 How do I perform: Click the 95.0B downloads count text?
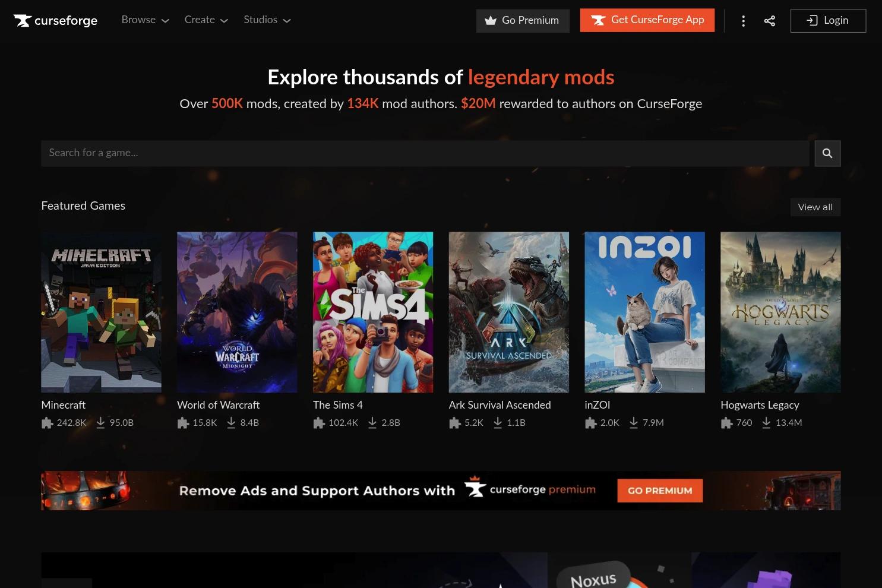[x=122, y=423]
